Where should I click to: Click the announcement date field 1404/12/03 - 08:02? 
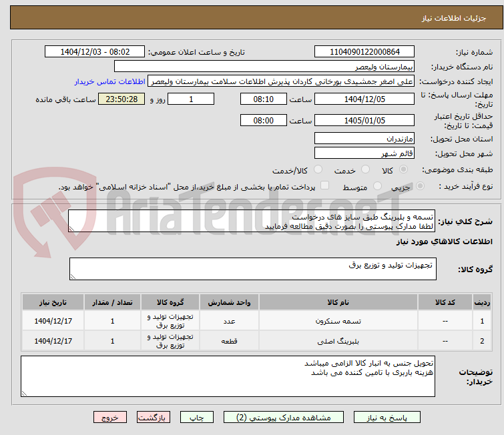coord(95,52)
